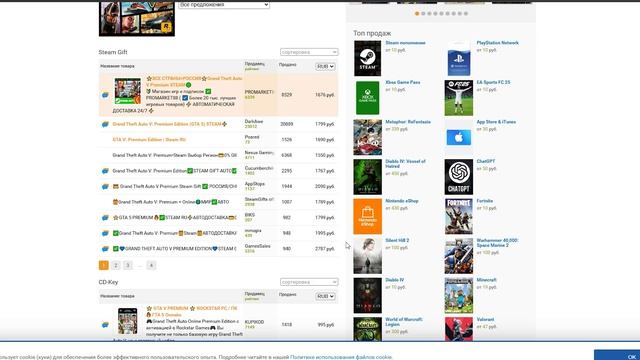Go to page 1 of Steam Gift list
640x360 pixels.
point(104,265)
